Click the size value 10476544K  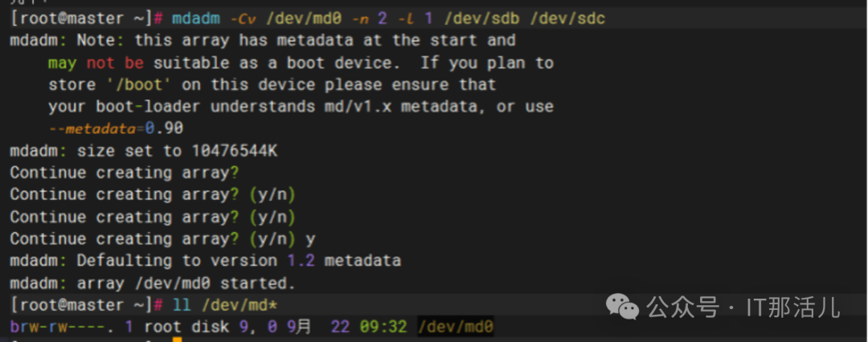pyautogui.click(x=235, y=151)
